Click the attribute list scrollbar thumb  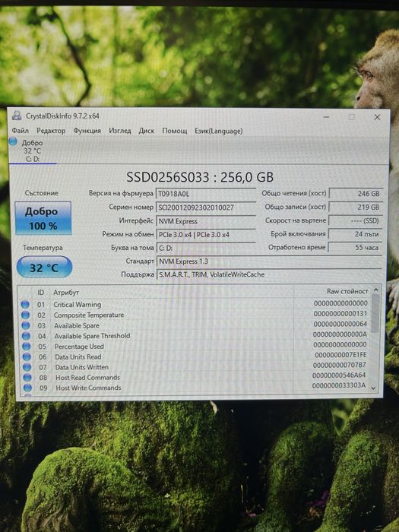pos(375,313)
